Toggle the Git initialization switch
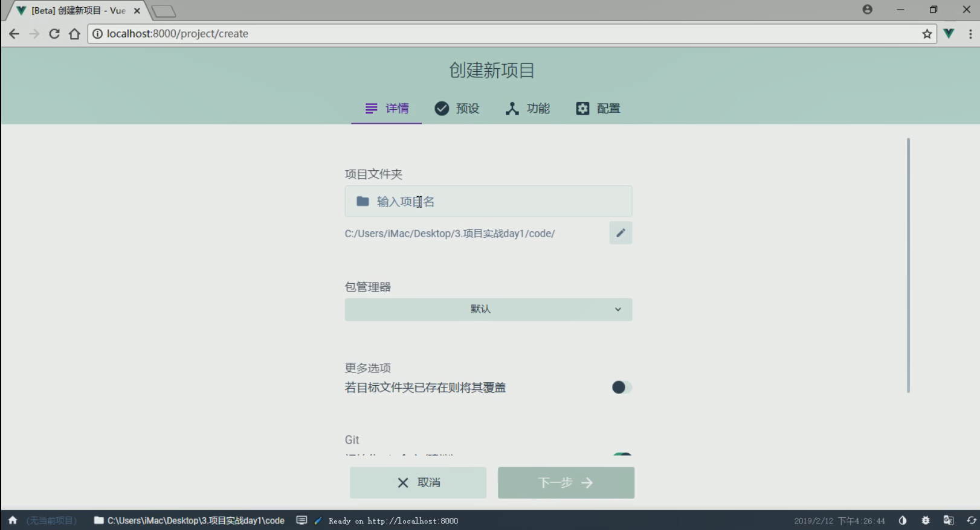 (x=622, y=454)
